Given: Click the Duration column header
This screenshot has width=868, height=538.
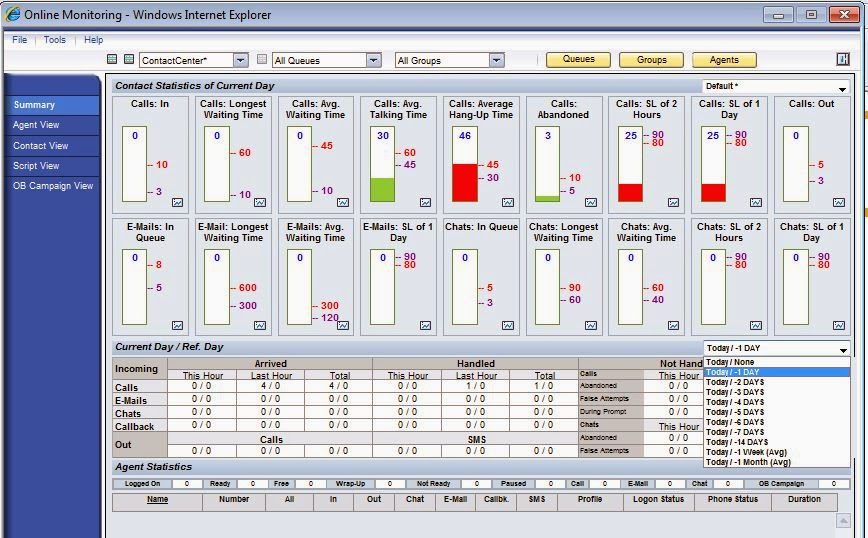Looking at the screenshot, I should click(804, 499).
